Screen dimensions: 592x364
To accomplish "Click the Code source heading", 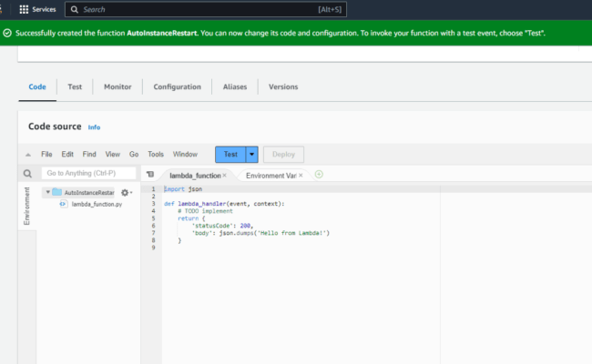I will (55, 126).
